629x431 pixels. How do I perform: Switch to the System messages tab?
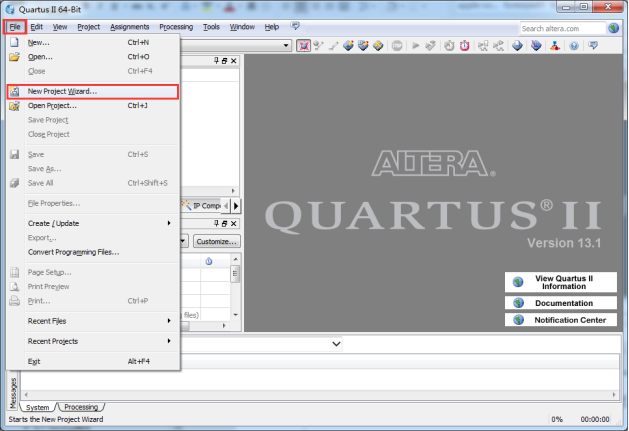click(37, 407)
